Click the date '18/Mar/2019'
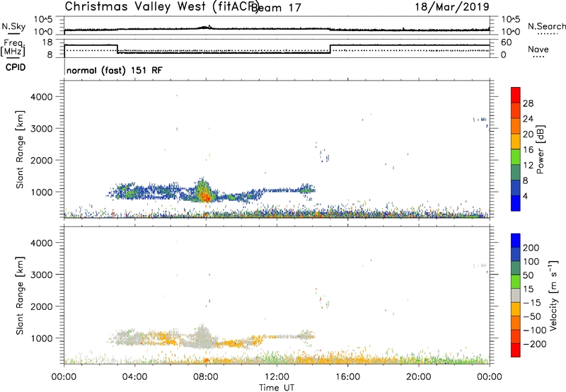566x392 pixels. pyautogui.click(x=452, y=6)
